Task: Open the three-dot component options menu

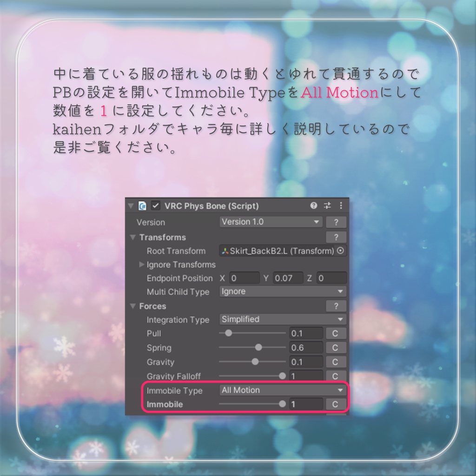Action: coord(340,206)
